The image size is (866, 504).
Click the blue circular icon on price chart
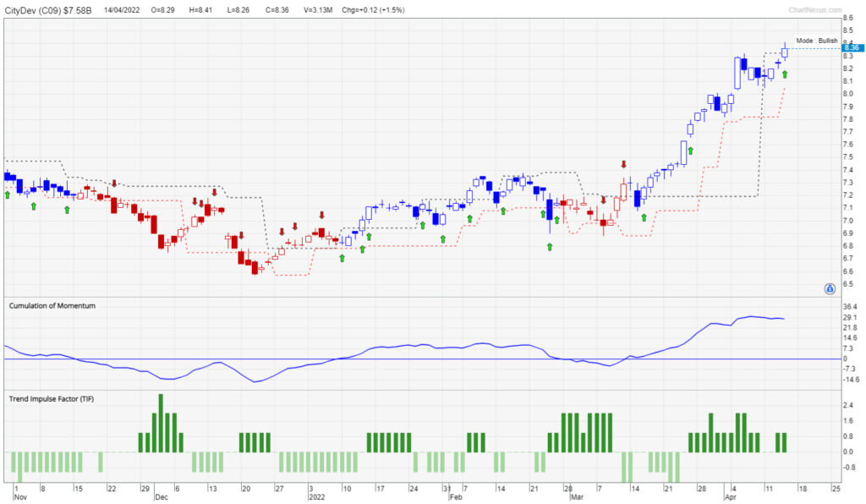pyautogui.click(x=830, y=288)
